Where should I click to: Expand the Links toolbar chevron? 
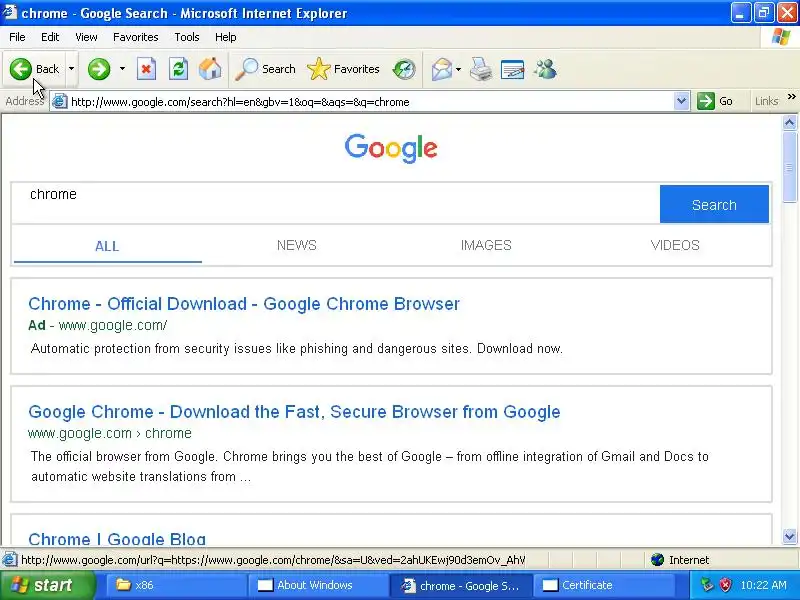pyautogui.click(x=791, y=96)
